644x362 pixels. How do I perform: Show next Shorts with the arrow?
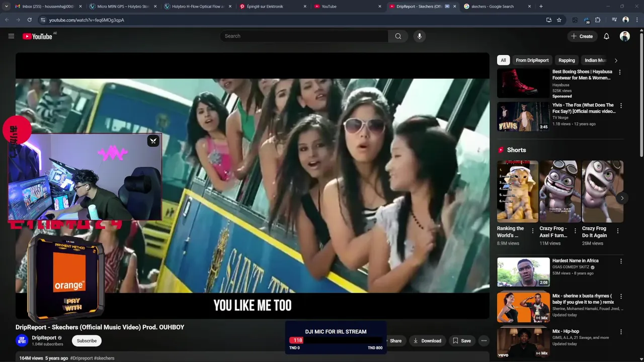(x=622, y=198)
